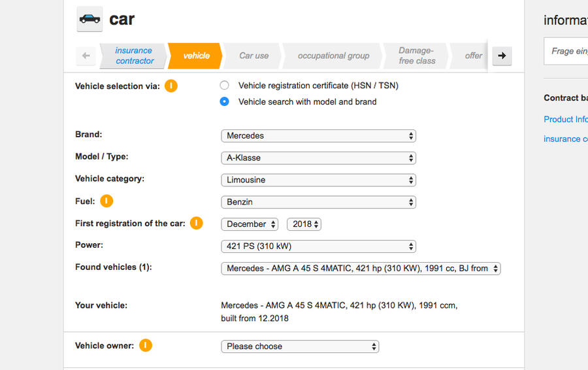
Task: Click the 'built from 12.2018' text
Action: click(x=255, y=318)
